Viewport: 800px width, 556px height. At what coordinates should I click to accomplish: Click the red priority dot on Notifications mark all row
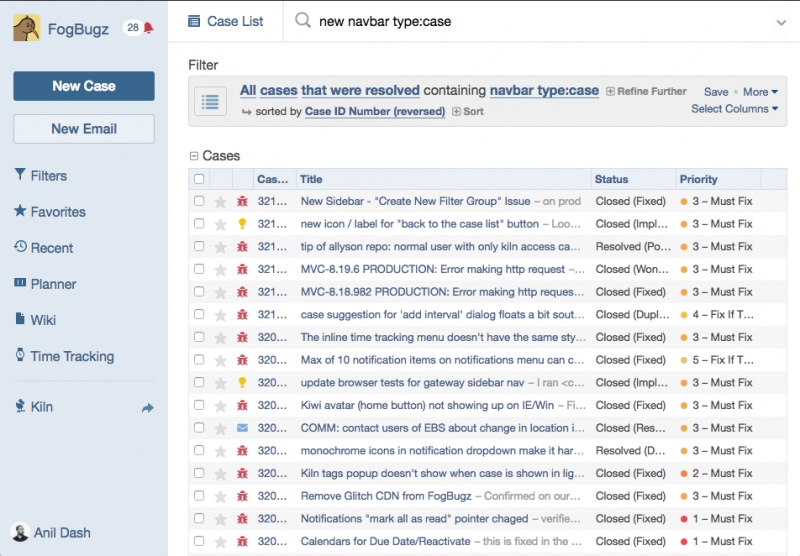684,519
